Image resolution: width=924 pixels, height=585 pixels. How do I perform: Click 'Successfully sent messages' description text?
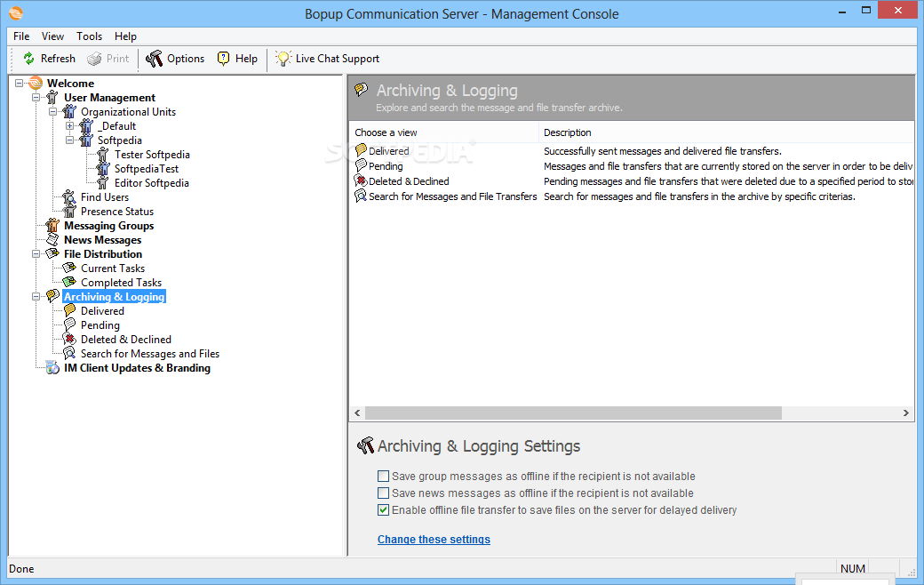(663, 151)
